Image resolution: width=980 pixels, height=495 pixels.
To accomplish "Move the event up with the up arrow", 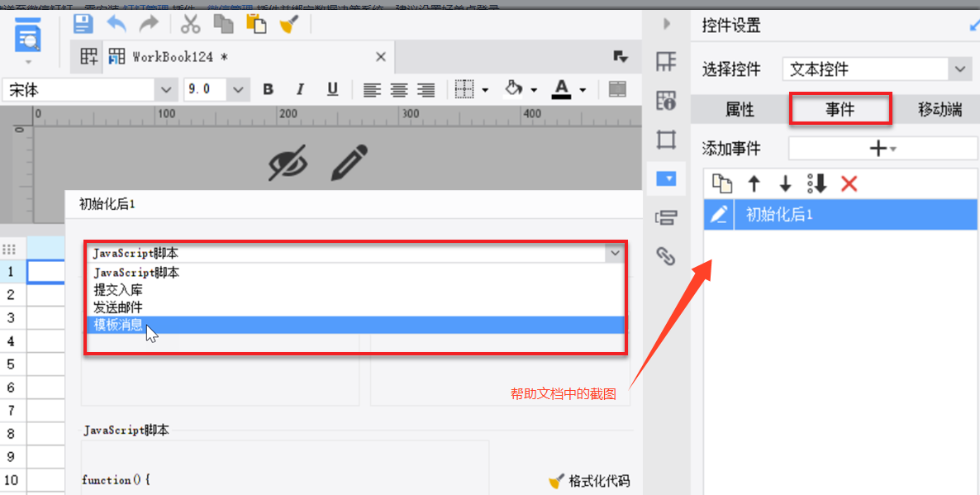I will pyautogui.click(x=754, y=183).
